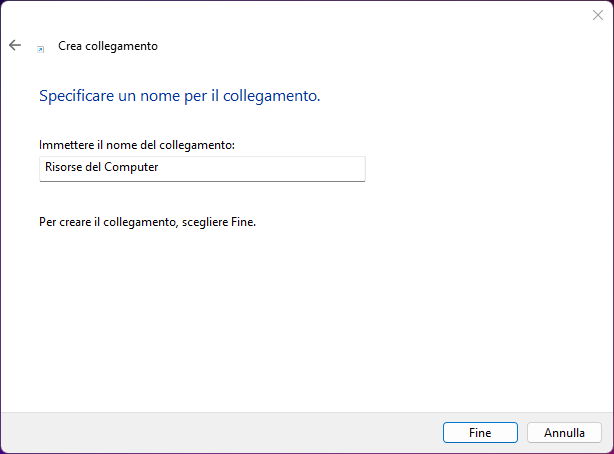
Task: Focus the shortcut name input field
Action: tap(202, 168)
